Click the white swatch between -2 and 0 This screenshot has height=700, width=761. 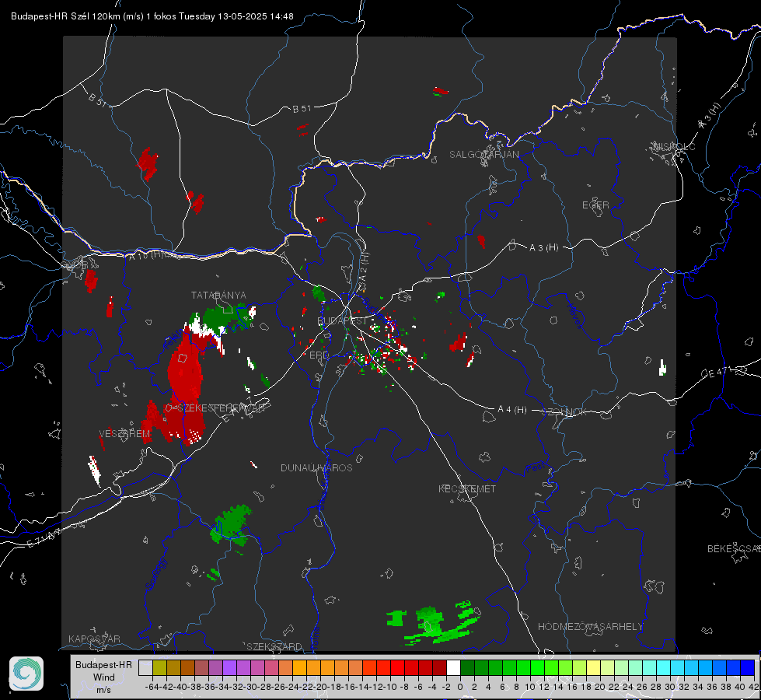tap(453, 667)
